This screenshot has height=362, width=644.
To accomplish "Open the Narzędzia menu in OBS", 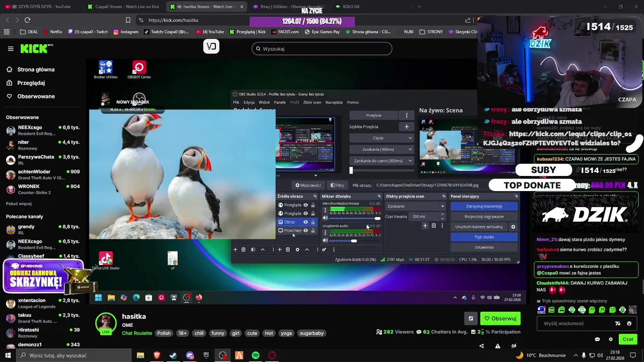I will click(334, 102).
